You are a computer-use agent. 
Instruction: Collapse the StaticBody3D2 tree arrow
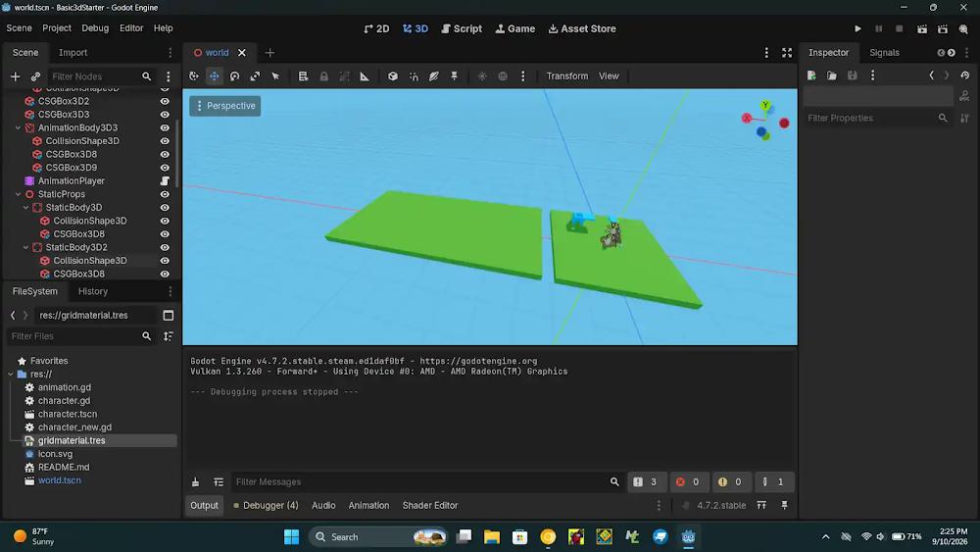[25, 247]
